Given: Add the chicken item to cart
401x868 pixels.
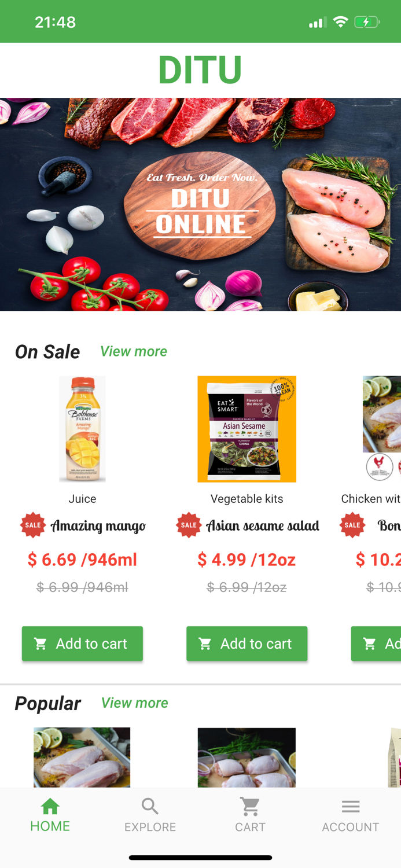Looking at the screenshot, I should click(x=376, y=643).
